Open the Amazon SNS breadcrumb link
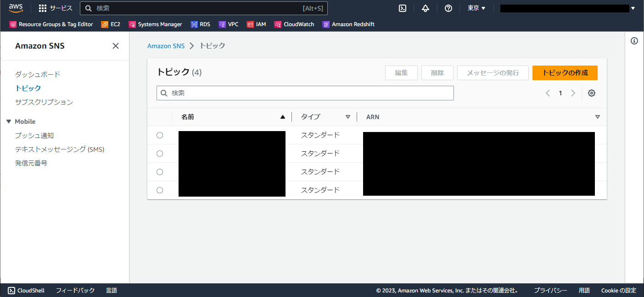This screenshot has height=297, width=644. click(166, 45)
